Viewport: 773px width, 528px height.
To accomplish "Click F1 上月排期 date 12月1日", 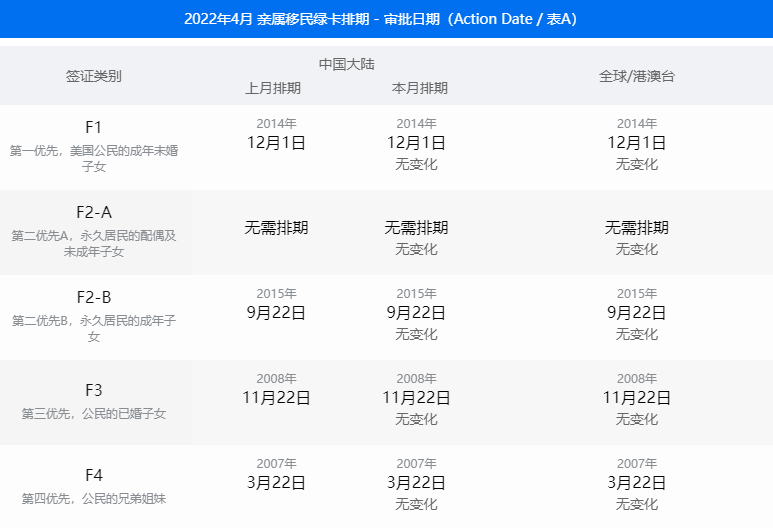I will pos(276,143).
